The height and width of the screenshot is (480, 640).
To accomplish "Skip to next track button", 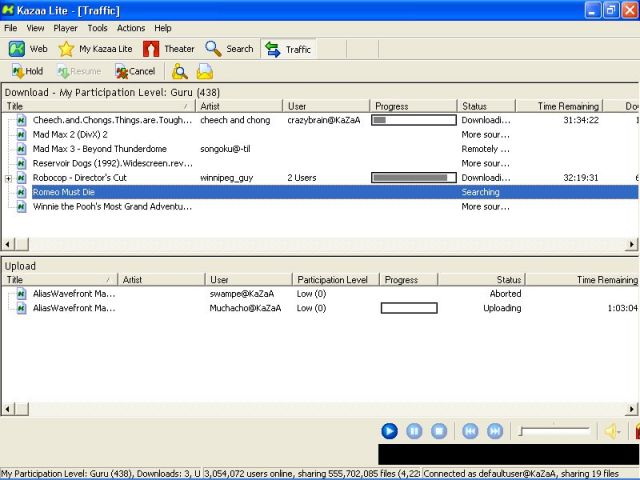I will pyautogui.click(x=495, y=431).
